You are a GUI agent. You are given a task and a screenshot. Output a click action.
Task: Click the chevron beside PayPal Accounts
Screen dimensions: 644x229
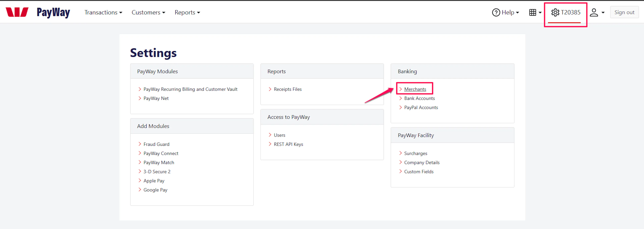400,107
